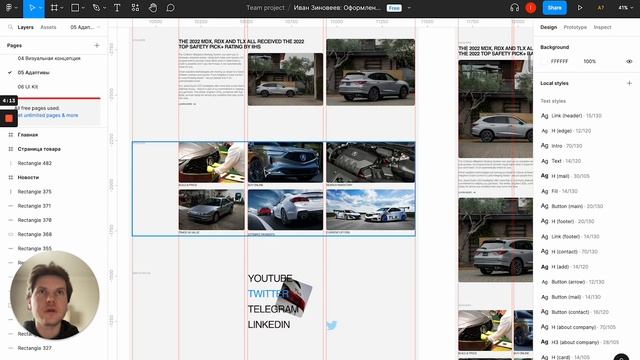Switch to the Assets tab
This screenshot has width=640, height=360.
click(x=48, y=27)
